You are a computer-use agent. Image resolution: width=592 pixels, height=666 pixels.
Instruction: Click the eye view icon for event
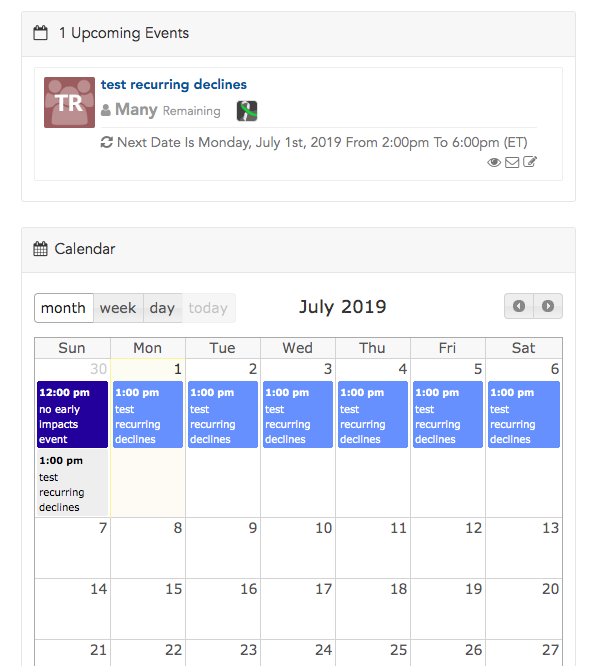click(x=493, y=162)
